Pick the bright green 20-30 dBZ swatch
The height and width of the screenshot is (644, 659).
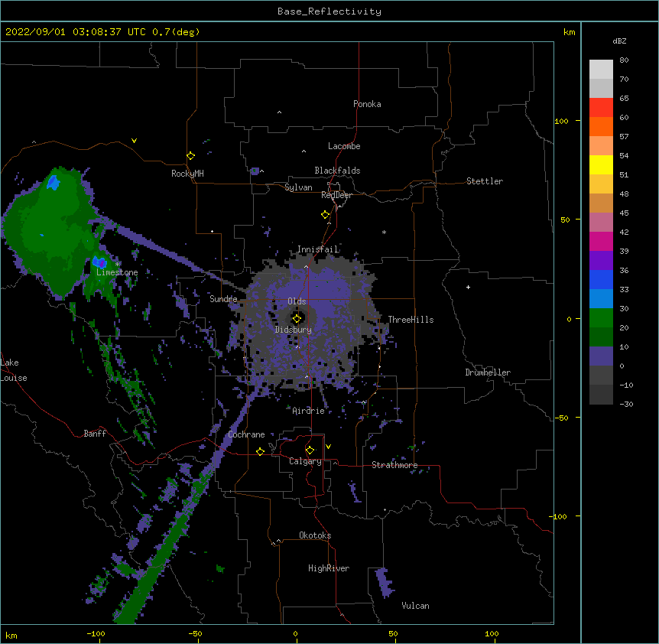pos(601,318)
